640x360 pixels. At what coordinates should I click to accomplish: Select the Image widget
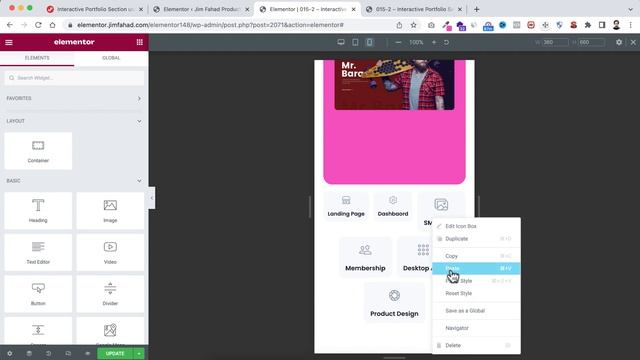(x=110, y=211)
